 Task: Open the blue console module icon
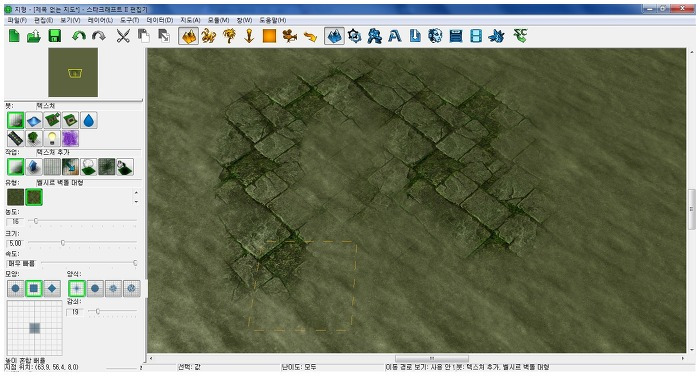click(456, 36)
